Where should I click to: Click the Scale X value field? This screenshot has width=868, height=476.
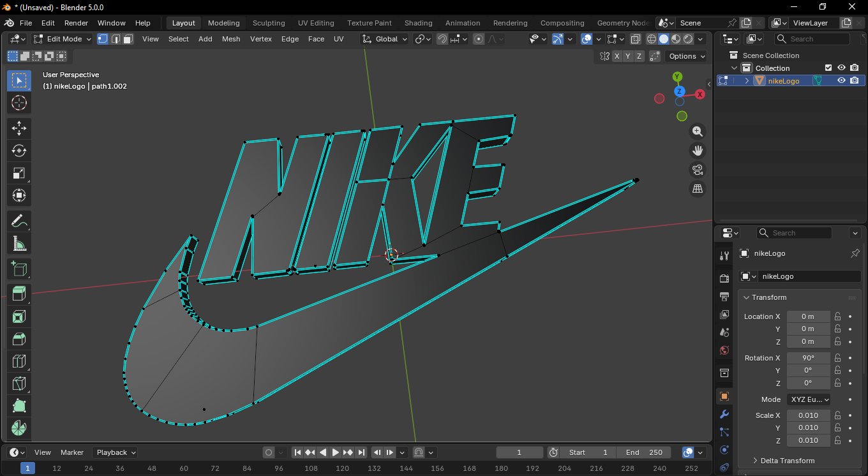[807, 415]
